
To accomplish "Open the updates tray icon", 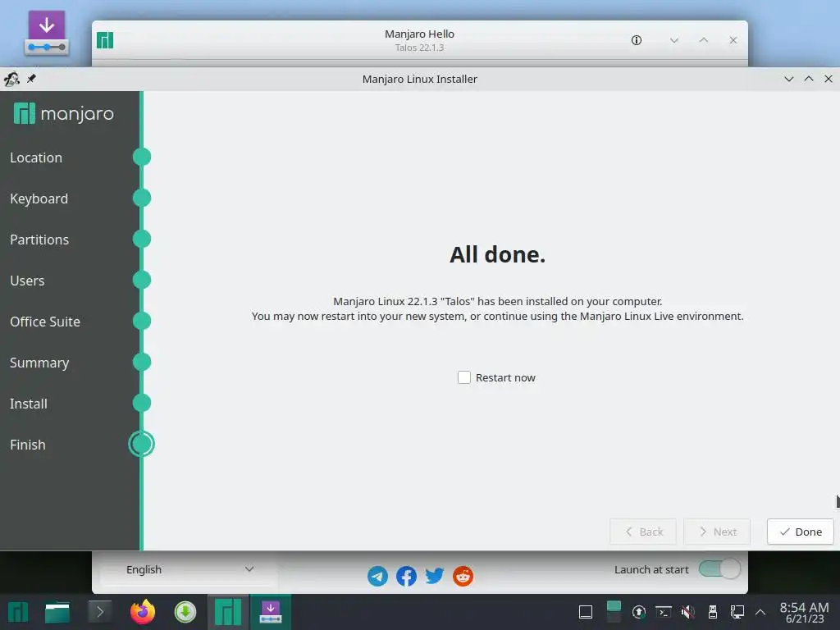I will tap(638, 612).
